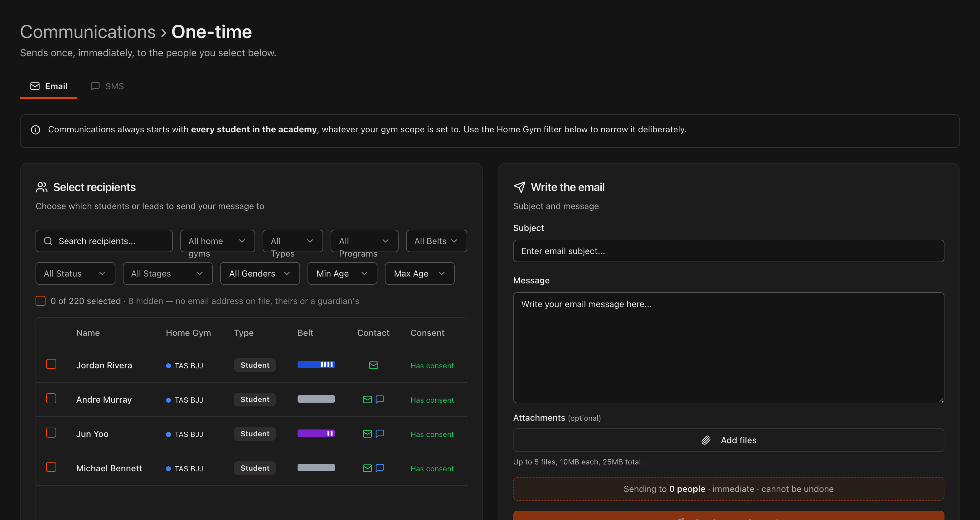Click the Consent column header

[x=427, y=333]
